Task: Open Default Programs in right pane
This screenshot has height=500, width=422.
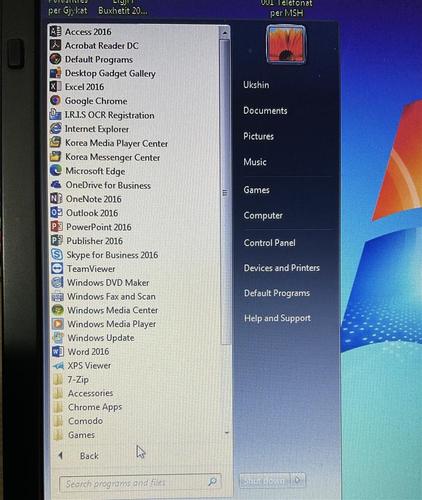Action: [x=277, y=293]
